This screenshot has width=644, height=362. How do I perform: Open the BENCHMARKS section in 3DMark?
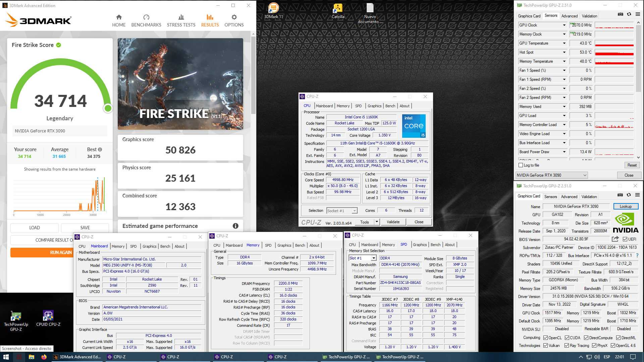[x=146, y=21]
